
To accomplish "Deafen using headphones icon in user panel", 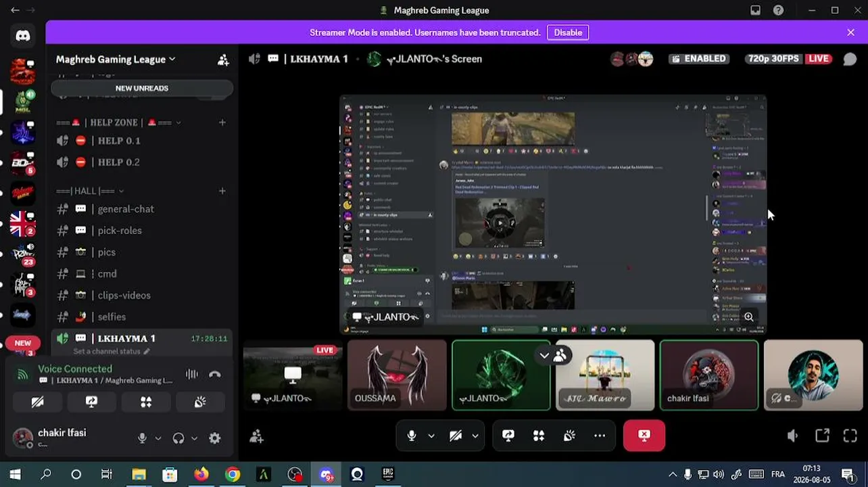I will coord(178,438).
